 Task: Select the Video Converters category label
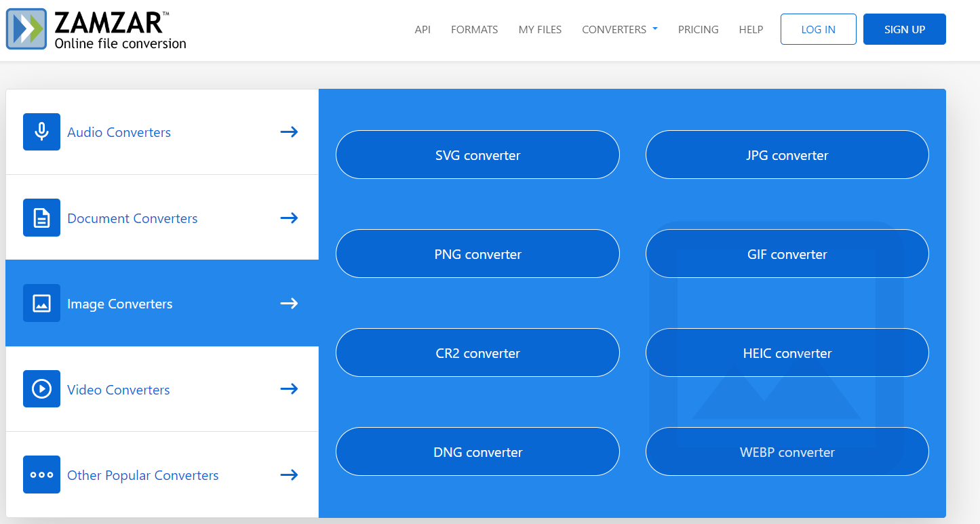click(x=118, y=390)
